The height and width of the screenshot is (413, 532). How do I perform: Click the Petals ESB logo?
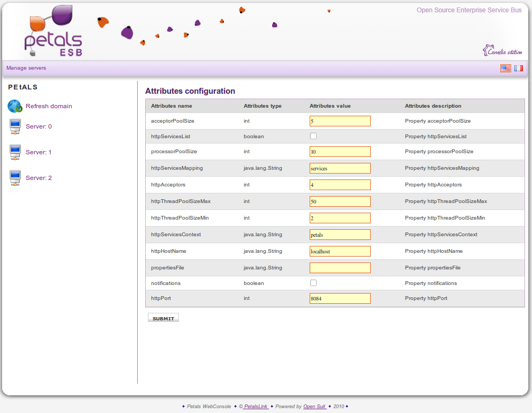[54, 31]
